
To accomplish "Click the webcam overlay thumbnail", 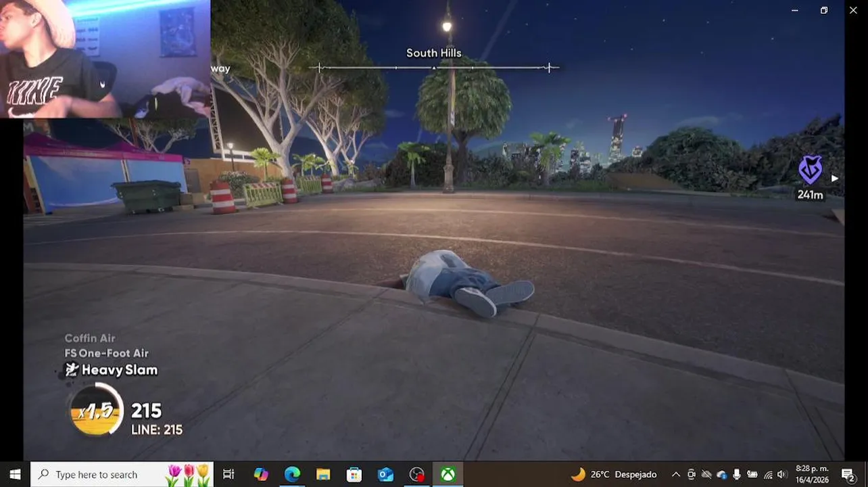I will [105, 59].
